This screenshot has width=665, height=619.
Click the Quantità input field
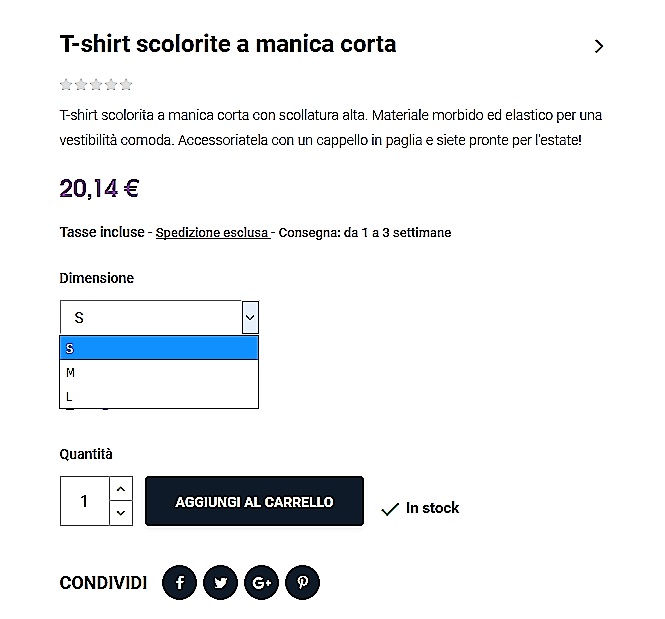tap(84, 501)
